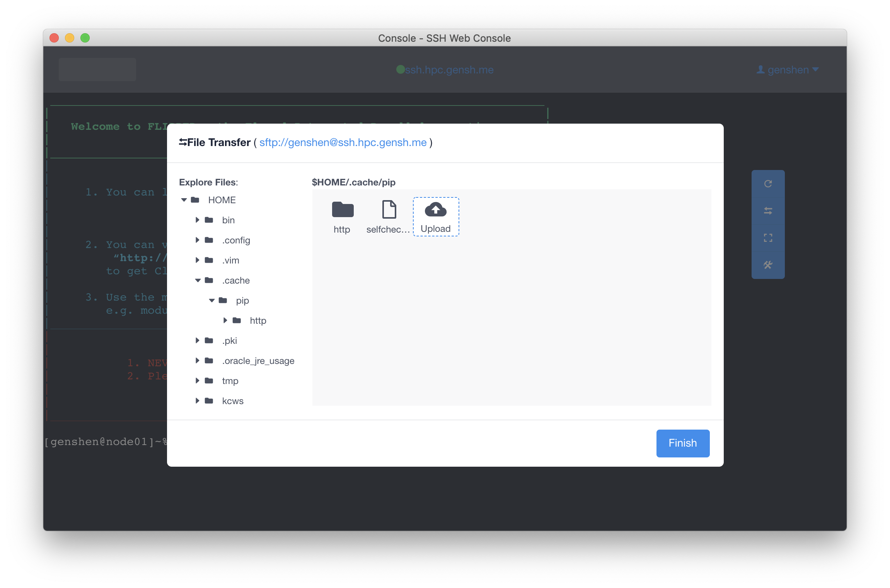Expand the bin folder arrow
The image size is (890, 588).
pyautogui.click(x=198, y=220)
